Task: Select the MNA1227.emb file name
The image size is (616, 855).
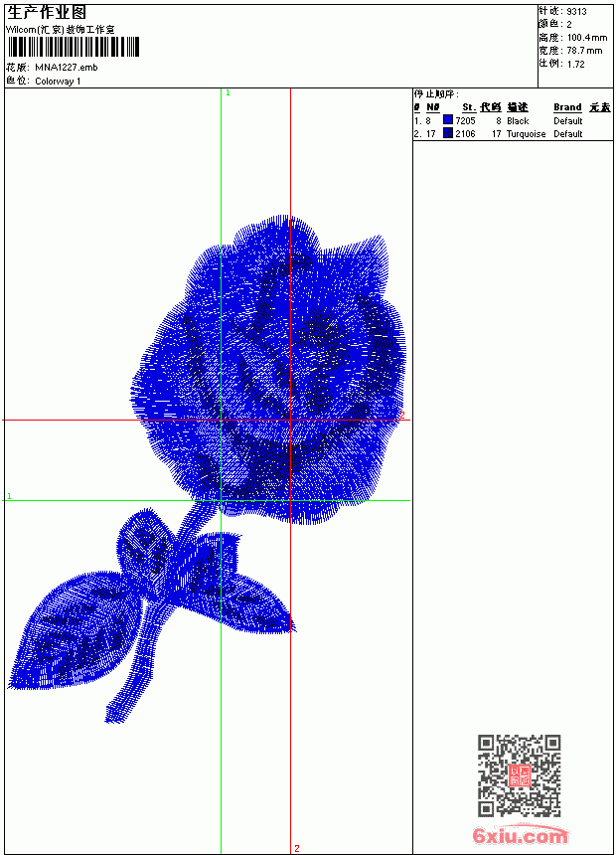Action: (x=67, y=68)
